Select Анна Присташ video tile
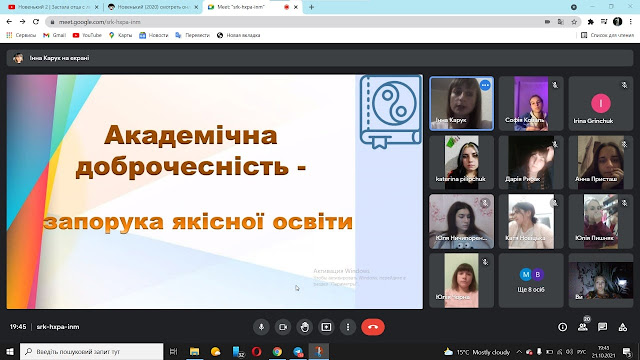Viewport: 640px width, 360px height. [x=600, y=162]
